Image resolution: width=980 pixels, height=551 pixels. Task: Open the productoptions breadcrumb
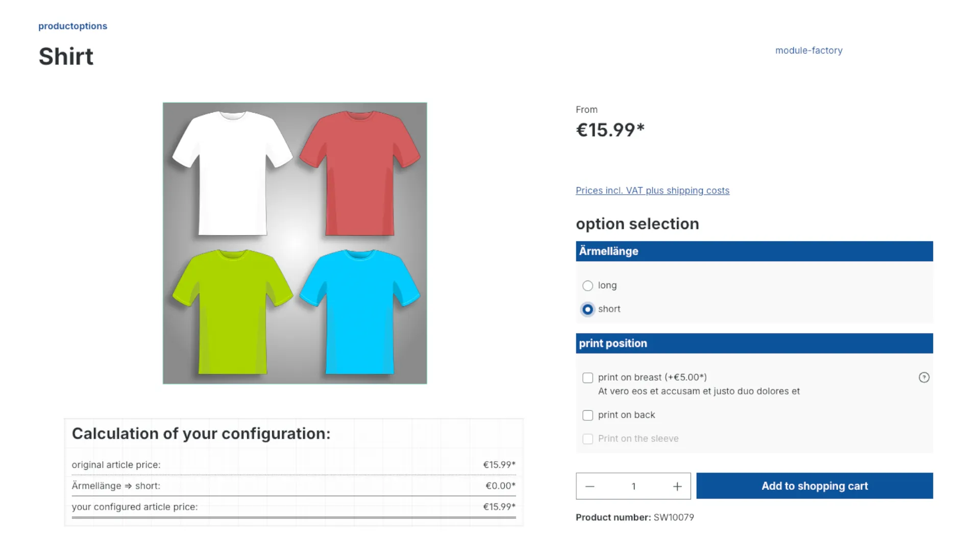coord(72,26)
